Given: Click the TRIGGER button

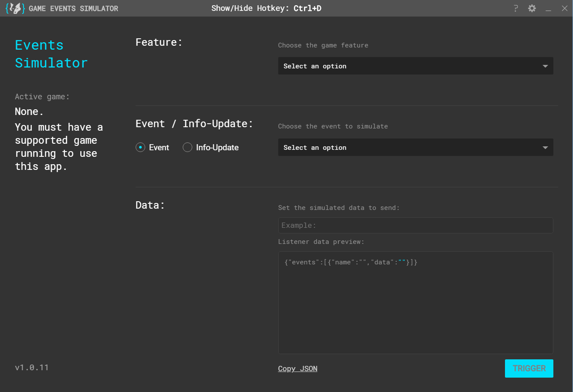Looking at the screenshot, I should pyautogui.click(x=529, y=368).
